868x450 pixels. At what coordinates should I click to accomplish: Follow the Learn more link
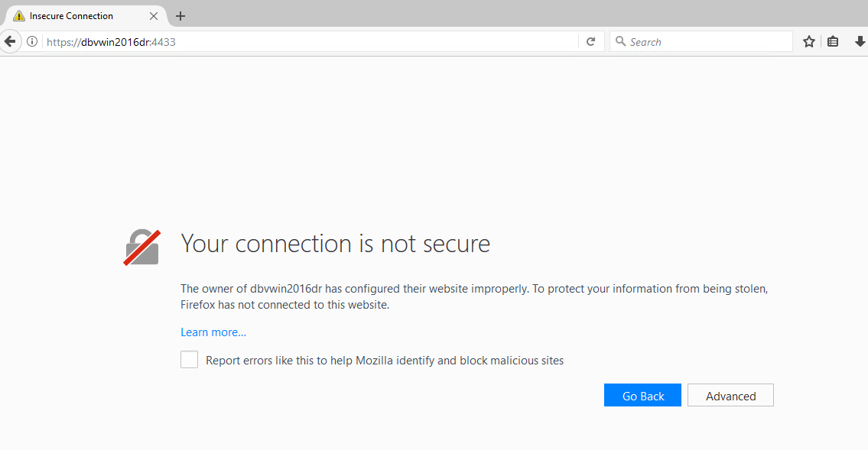213,332
